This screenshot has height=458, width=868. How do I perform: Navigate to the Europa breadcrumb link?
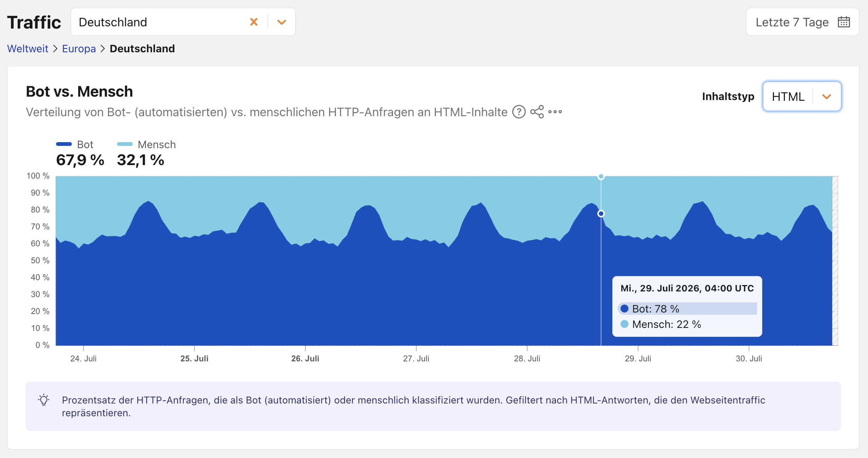coord(79,49)
